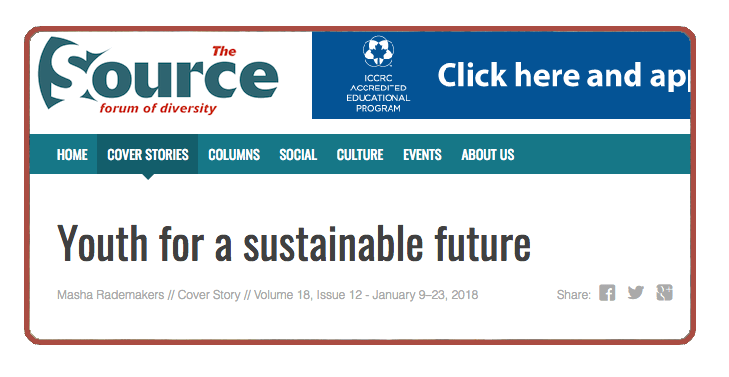Click the 'Click here and apply' banner text

563,76
